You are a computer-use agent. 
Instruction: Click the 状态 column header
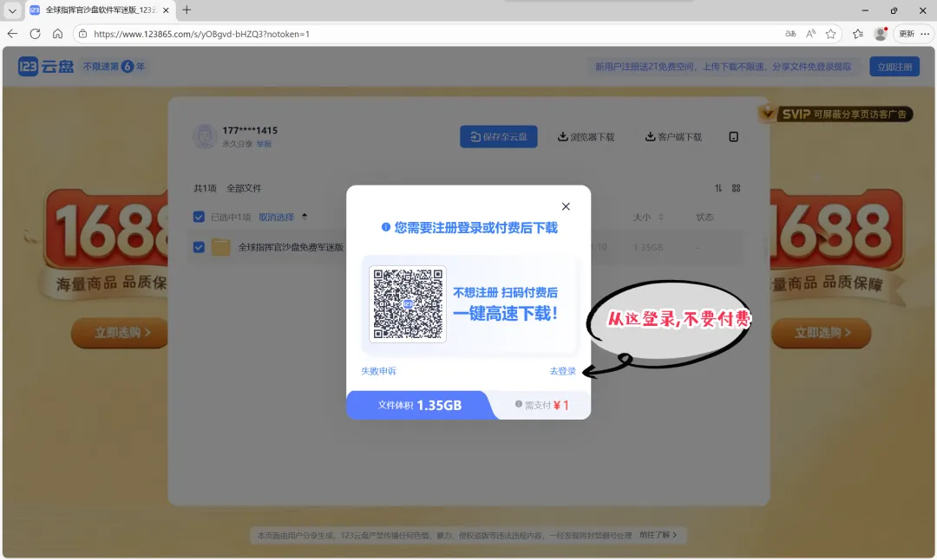pos(704,218)
